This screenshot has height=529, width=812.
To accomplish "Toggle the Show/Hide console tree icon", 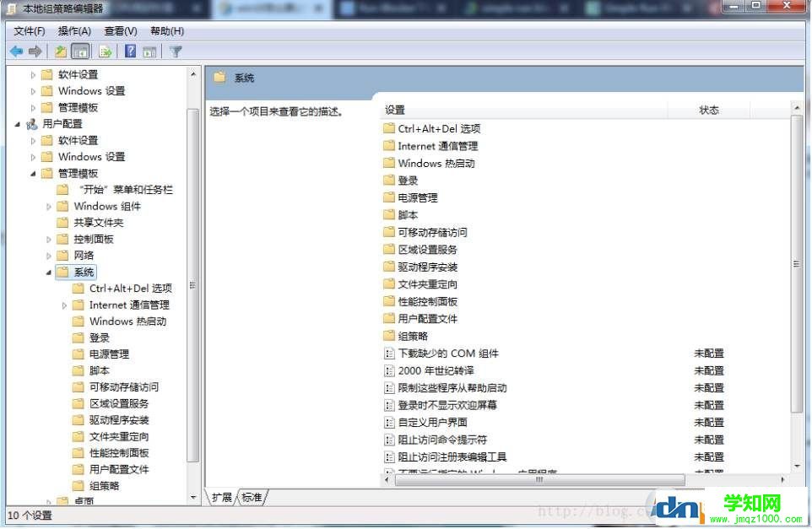I will tap(80, 51).
